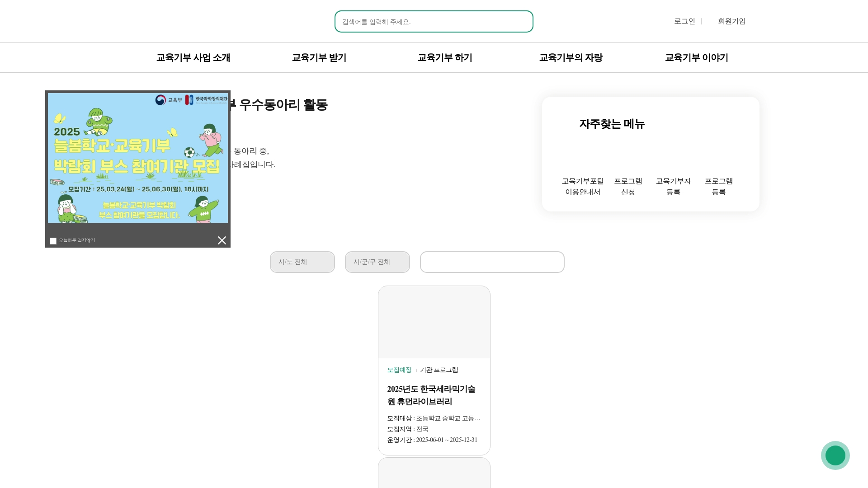Click the 모집대상 : 초등학교 중학교 text
868x488 pixels.
(434, 418)
